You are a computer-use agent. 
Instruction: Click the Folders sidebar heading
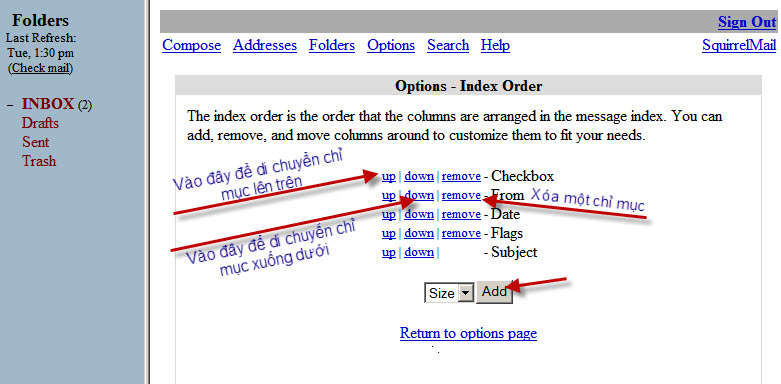[40, 20]
